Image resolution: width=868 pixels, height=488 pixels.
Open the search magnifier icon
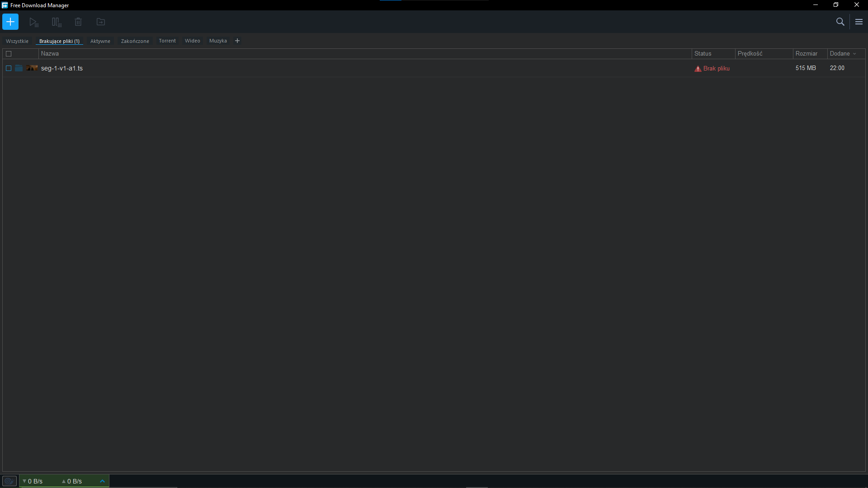840,22
